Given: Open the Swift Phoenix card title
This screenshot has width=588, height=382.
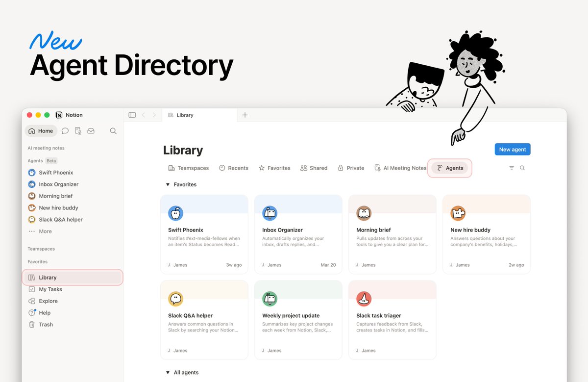Looking at the screenshot, I should 186,230.
